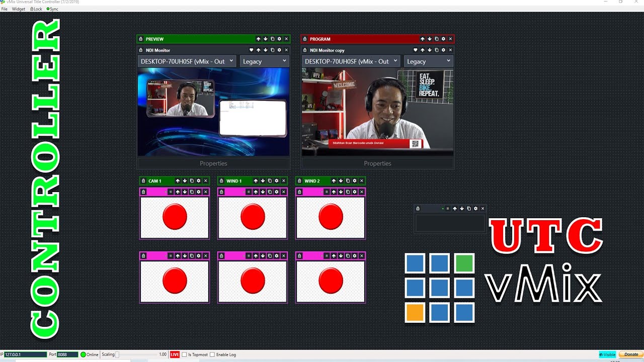Viewport: 644px width, 362px height.
Task: Toggle the lock on the WIND 2 widget
Action: (299, 180)
